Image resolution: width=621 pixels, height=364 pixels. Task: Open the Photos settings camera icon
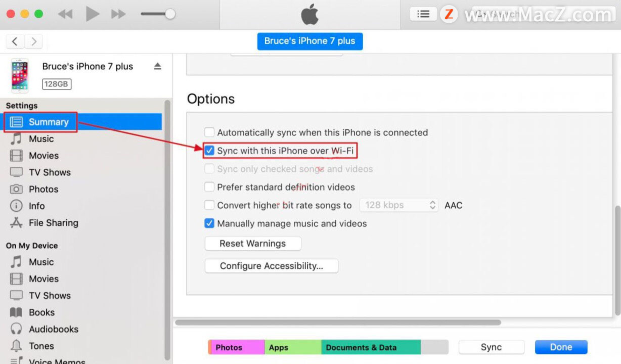tap(16, 189)
